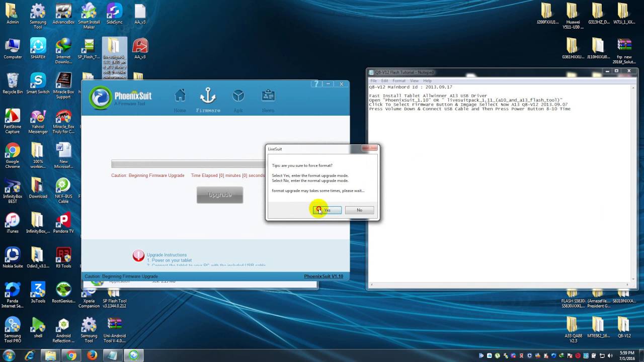The height and width of the screenshot is (362, 644).
Task: Click the PhoenixSuit help question mark
Action: pyautogui.click(x=316, y=84)
